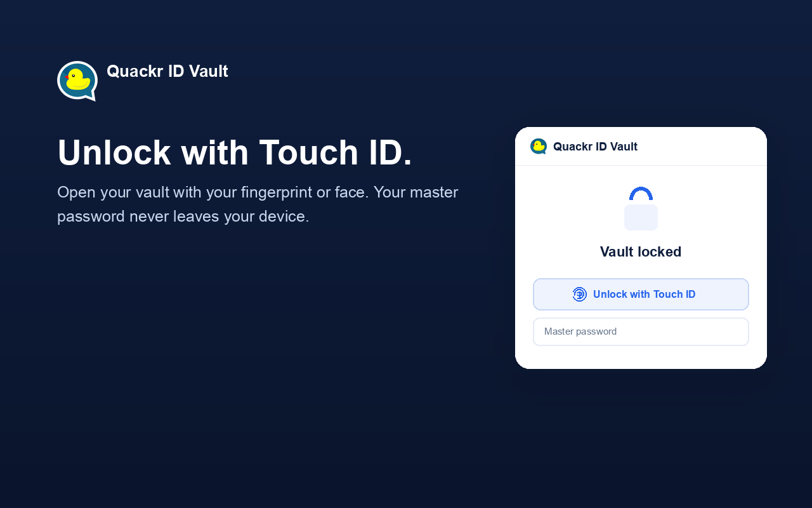
Task: Click the 'Open your vault with your fingerprint' paragraph
Action: (x=258, y=204)
